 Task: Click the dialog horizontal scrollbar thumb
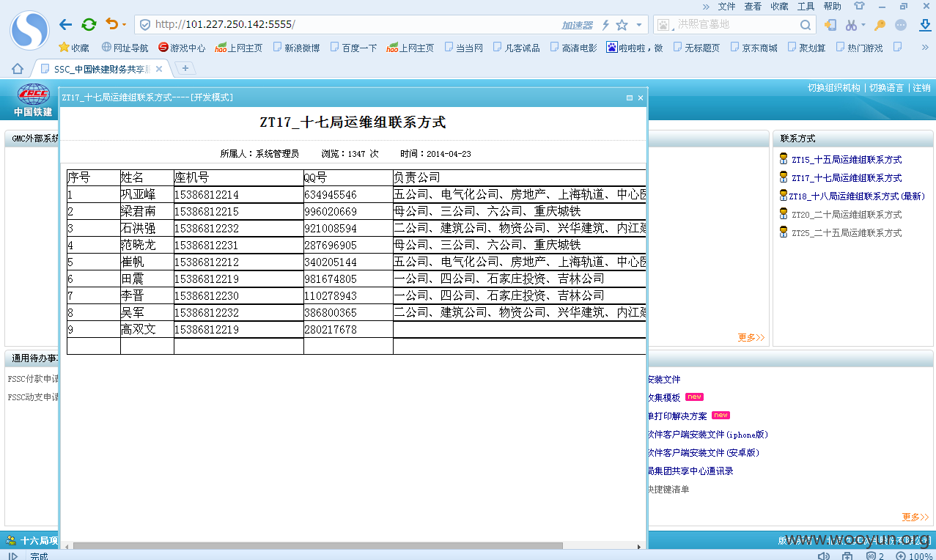point(317,546)
